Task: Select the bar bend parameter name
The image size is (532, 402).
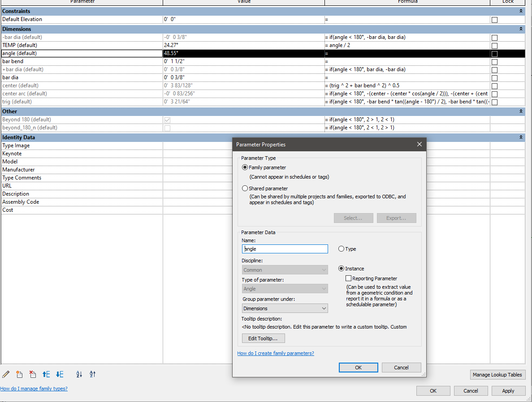Action: click(13, 61)
